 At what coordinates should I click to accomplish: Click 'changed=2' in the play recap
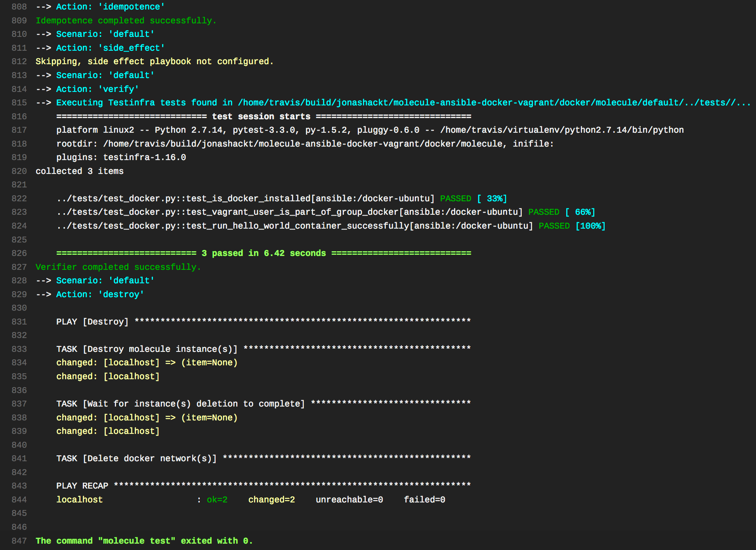pos(271,500)
